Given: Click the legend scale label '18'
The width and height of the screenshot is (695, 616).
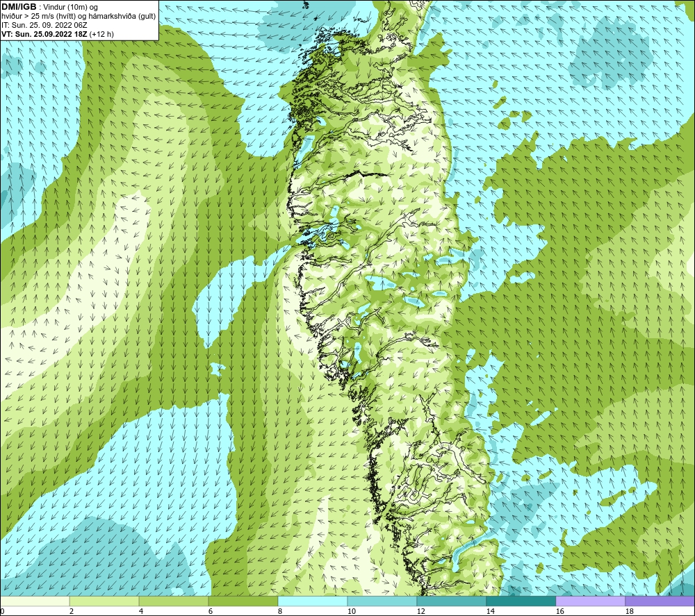Looking at the screenshot, I should (629, 612).
